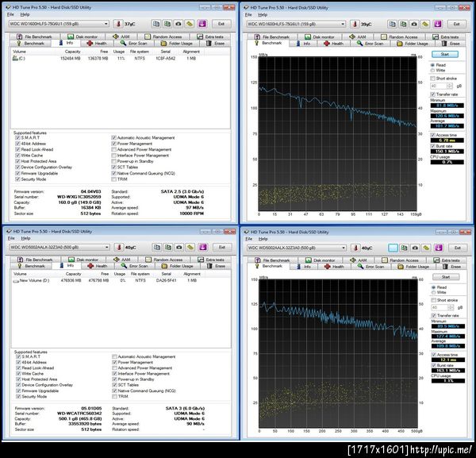The image size is (476, 458).
Task: Click Exit in WD5002 Benchmark window
Action: [x=457, y=248]
